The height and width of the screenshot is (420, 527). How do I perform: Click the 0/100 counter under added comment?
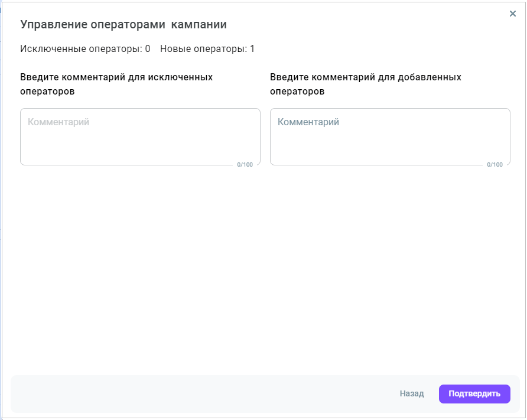click(495, 165)
